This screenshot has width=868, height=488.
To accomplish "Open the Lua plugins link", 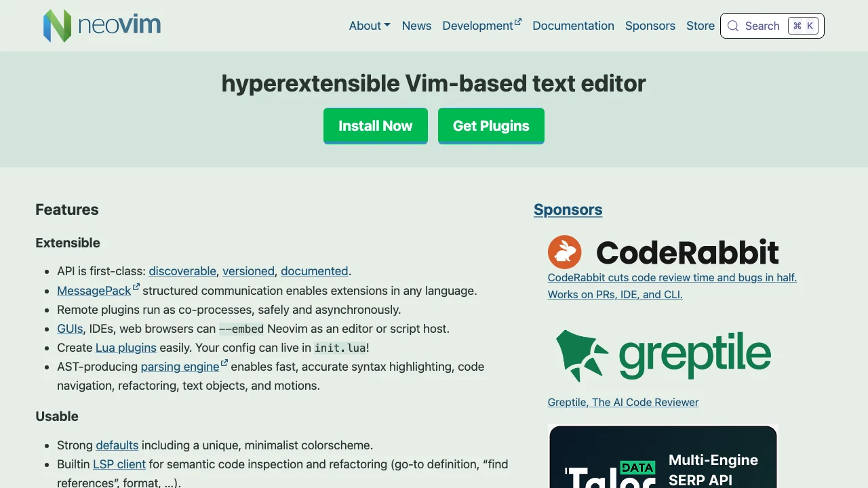I will tap(126, 348).
